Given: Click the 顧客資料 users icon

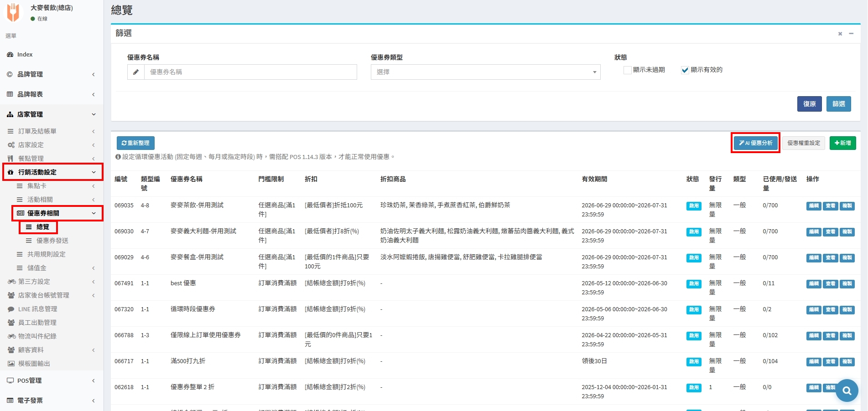Looking at the screenshot, I should [x=11, y=350].
